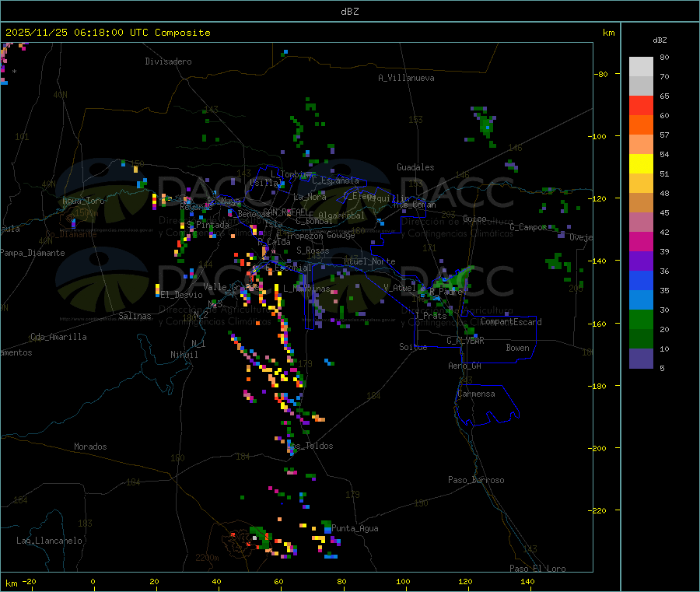
Task: Click the 0 km x-axis tick label
Action: click(93, 581)
